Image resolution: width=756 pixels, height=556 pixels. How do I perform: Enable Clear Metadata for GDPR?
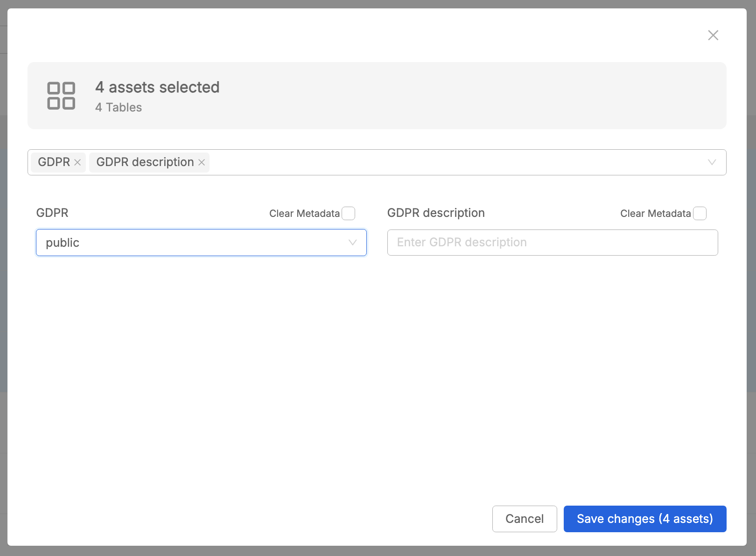click(x=348, y=213)
